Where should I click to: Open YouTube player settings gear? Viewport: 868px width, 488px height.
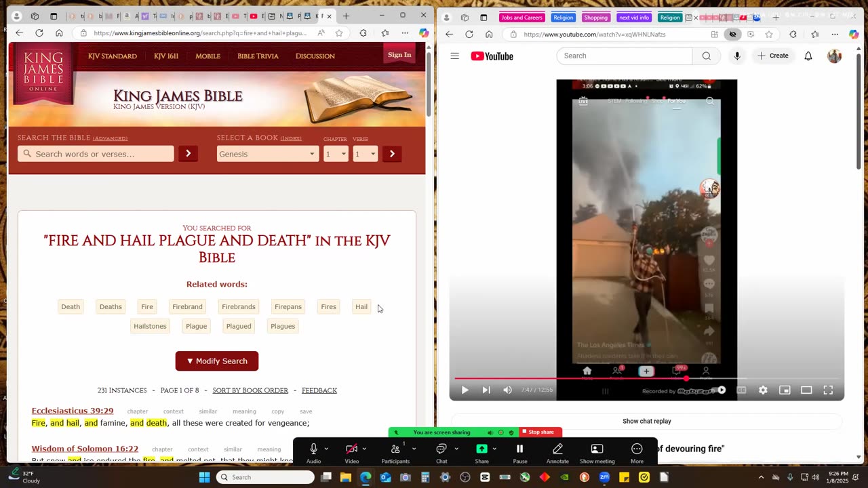coord(763,390)
